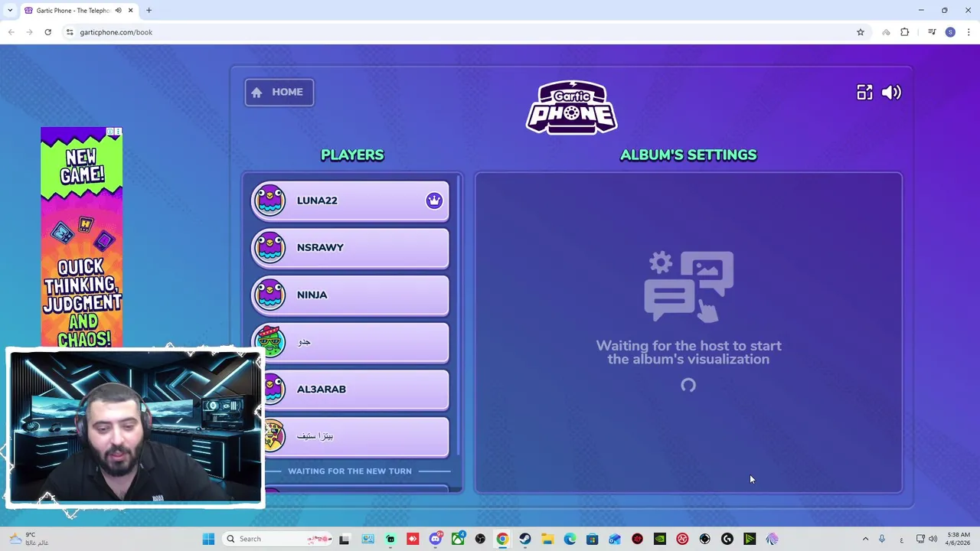Open the clock and date panel

[x=959, y=539]
